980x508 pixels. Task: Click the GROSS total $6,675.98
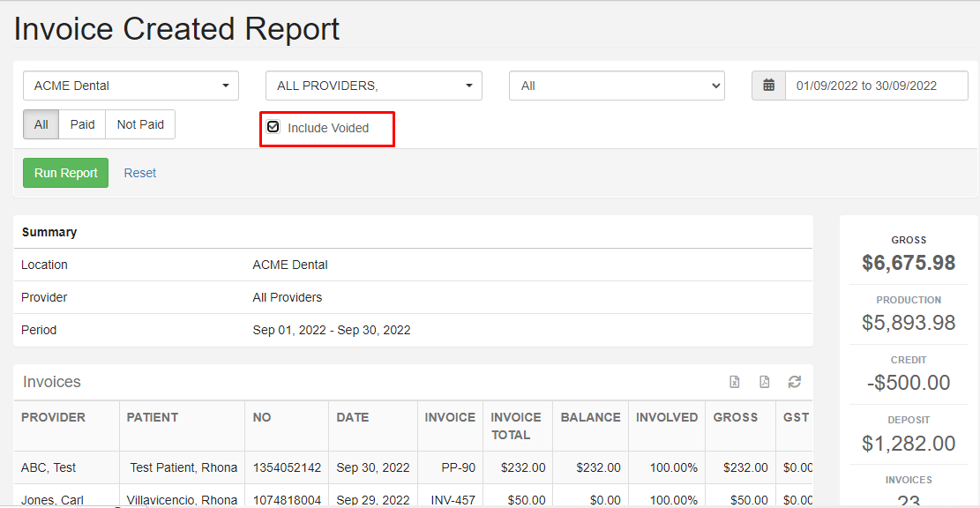[x=909, y=263]
